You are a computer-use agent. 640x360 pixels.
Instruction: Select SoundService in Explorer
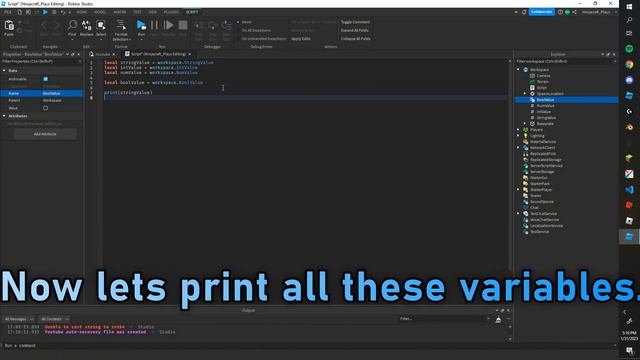tap(541, 202)
